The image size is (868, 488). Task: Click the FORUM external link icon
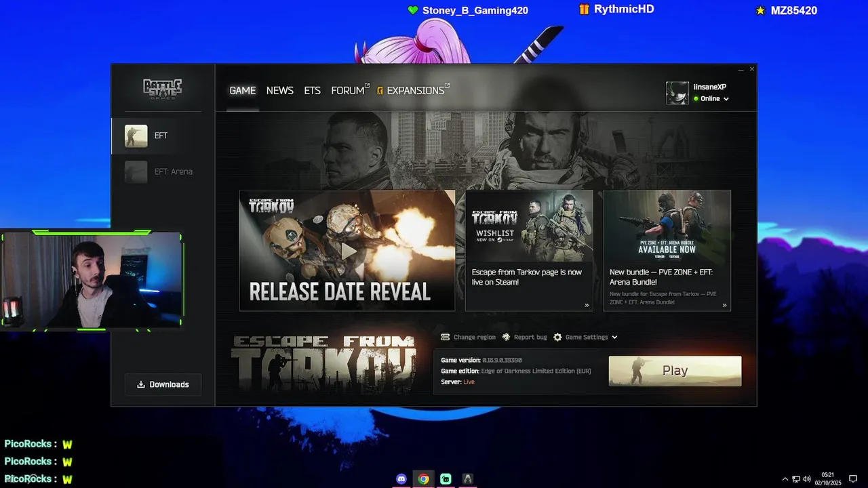tap(367, 86)
